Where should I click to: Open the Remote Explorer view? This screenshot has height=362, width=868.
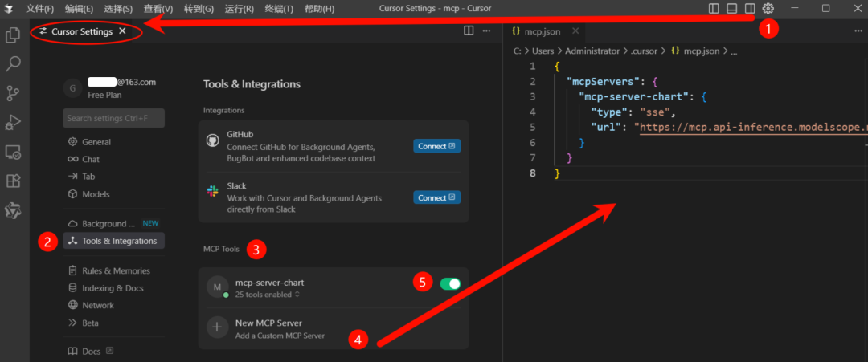coord(13,152)
